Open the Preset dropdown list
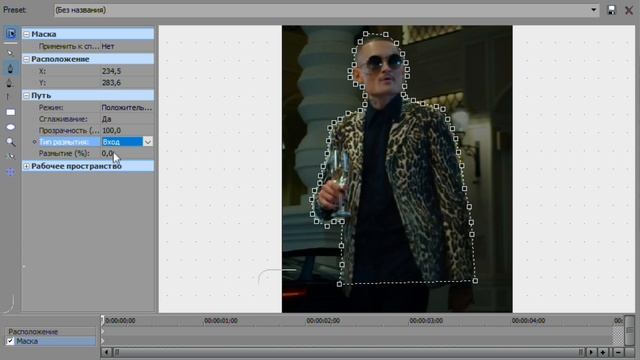 click(593, 10)
